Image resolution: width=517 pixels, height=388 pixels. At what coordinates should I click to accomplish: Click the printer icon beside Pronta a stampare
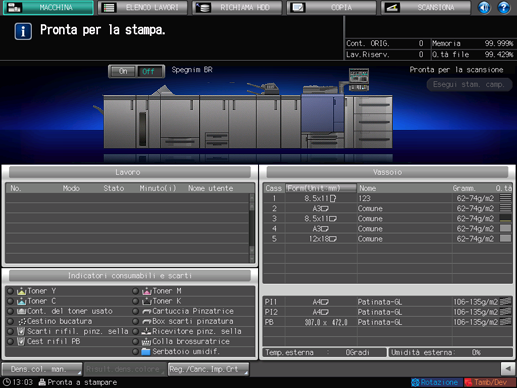[42, 382]
